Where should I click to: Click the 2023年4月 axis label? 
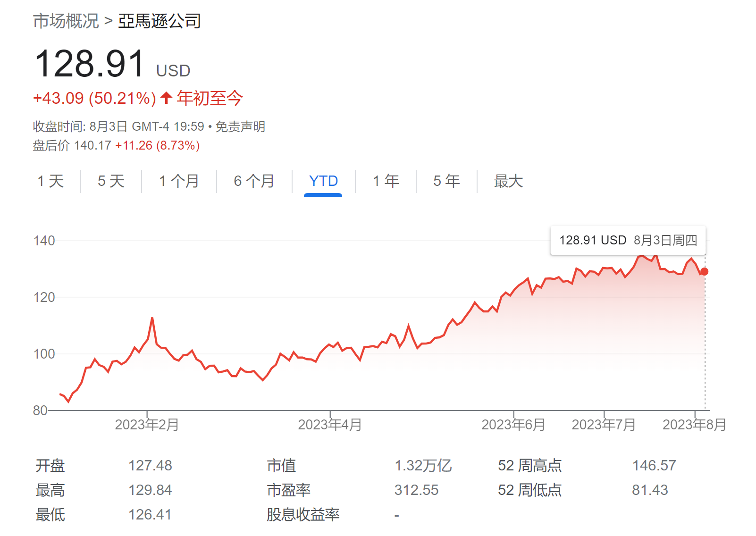point(330,425)
